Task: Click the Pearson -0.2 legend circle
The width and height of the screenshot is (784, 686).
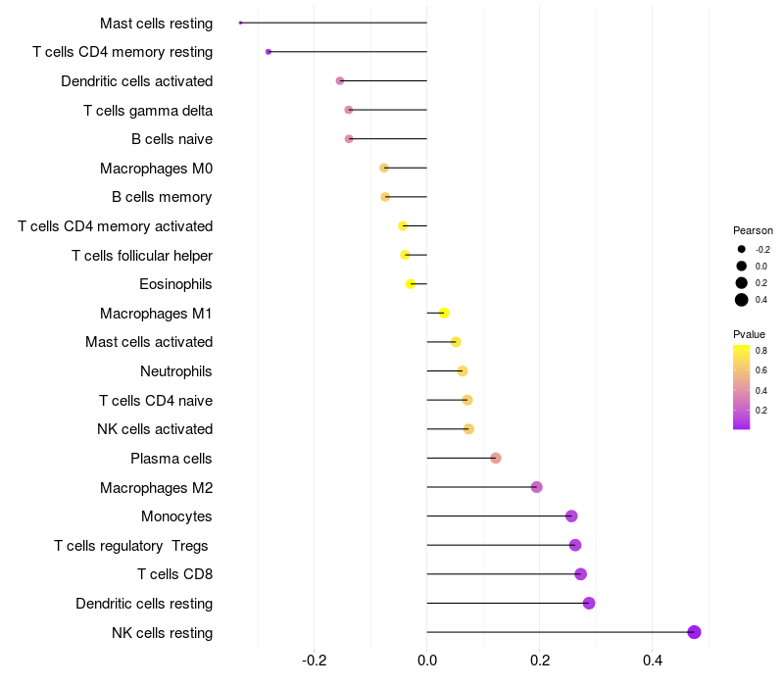Action: click(x=742, y=249)
